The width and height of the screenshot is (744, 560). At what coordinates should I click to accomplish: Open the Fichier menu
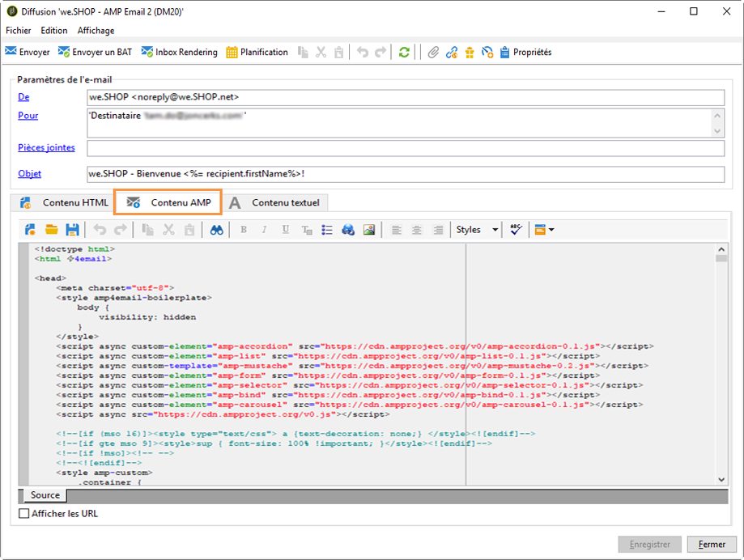point(19,31)
